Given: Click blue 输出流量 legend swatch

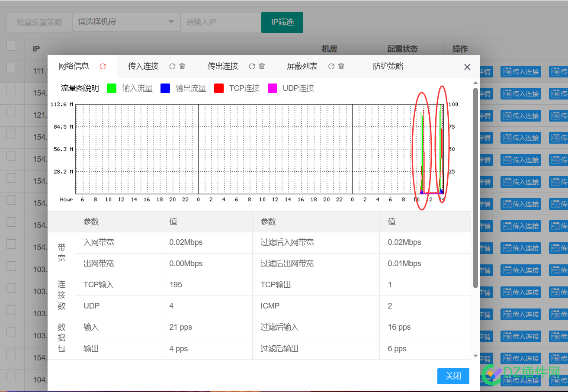Looking at the screenshot, I should click(165, 88).
